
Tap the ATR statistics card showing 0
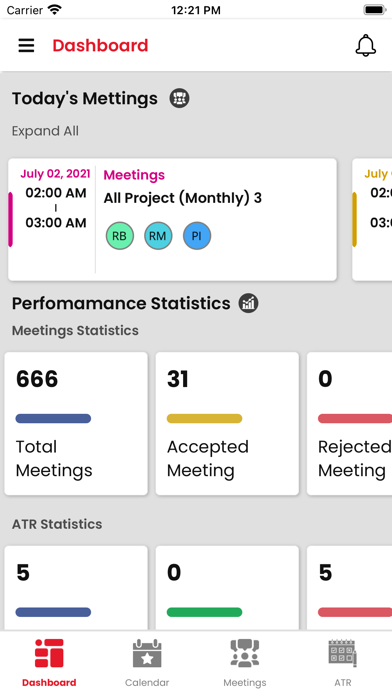[x=227, y=588]
